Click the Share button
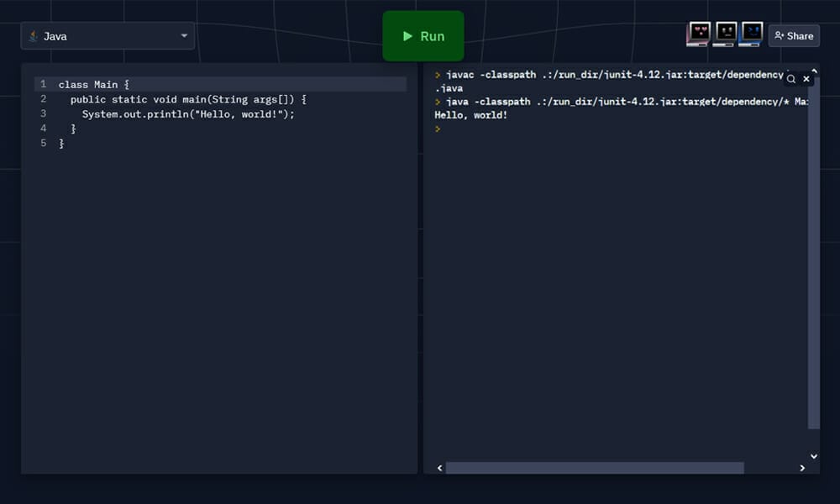The height and width of the screenshot is (504, 840). pos(794,36)
